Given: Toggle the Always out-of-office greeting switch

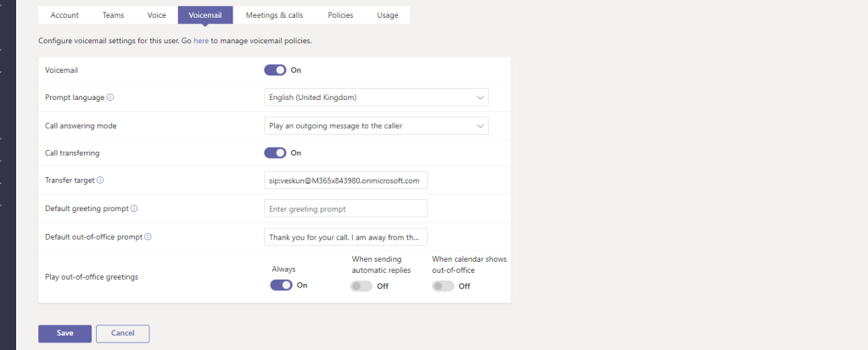Looking at the screenshot, I should point(281,286).
